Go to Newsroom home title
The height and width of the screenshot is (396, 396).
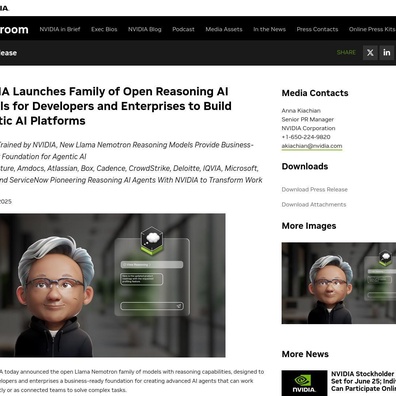point(14,29)
